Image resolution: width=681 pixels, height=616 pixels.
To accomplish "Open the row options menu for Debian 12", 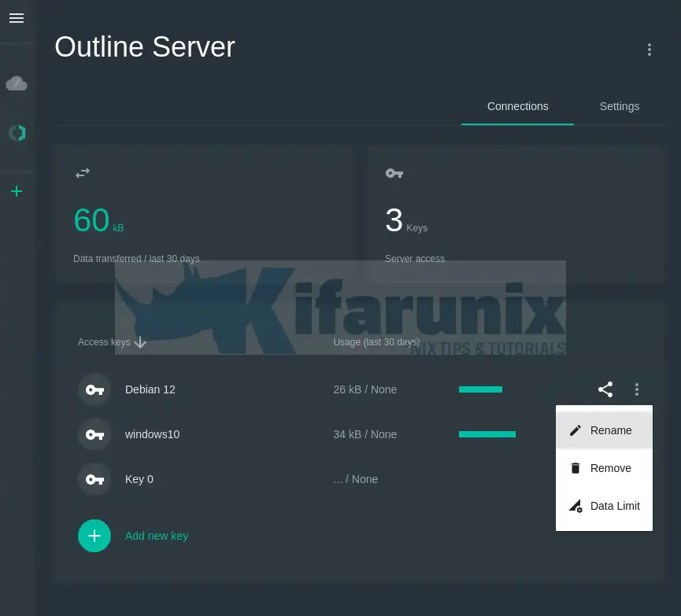I will coord(637,389).
